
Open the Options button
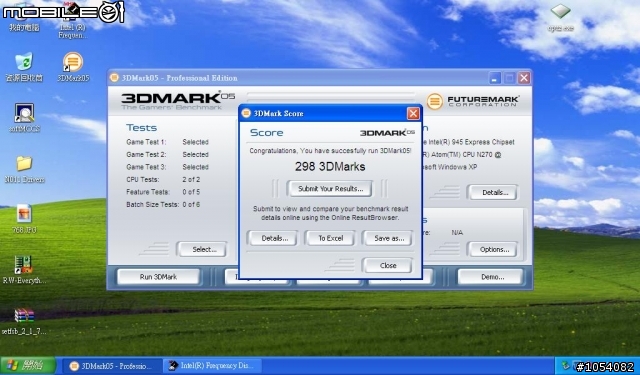(x=494, y=249)
